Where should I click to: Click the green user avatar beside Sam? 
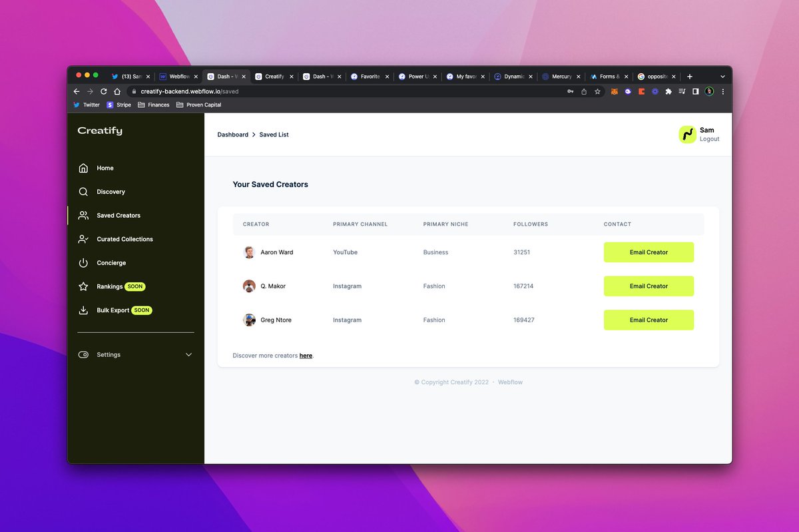tap(687, 134)
